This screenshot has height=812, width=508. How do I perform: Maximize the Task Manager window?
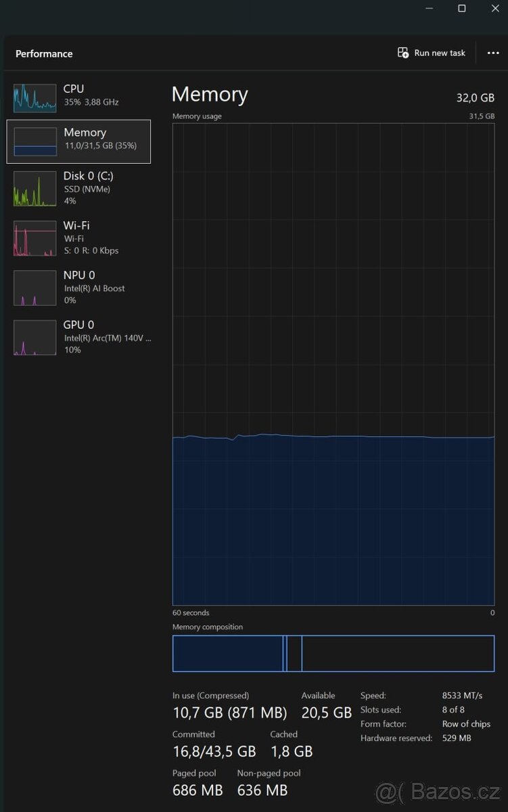coord(462,8)
